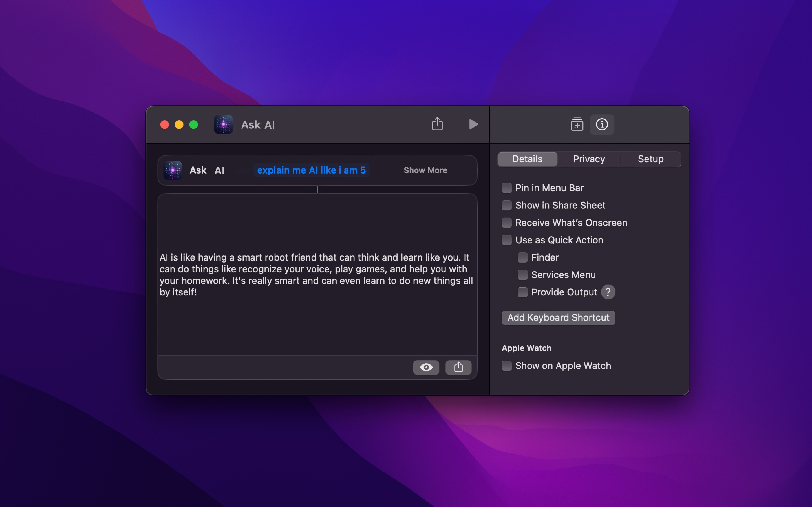Viewport: 812px width, 507px height.
Task: Switch to the Privacy tab
Action: pos(589,159)
